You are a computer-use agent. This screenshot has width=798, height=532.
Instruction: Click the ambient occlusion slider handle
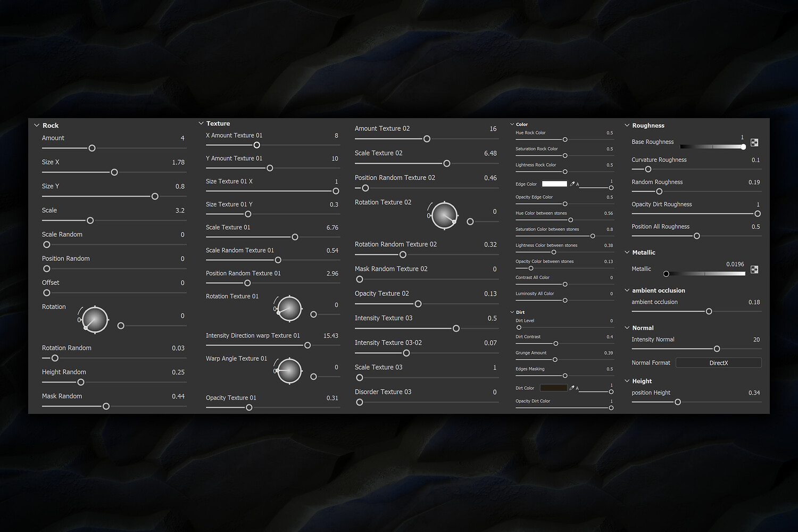tap(709, 311)
